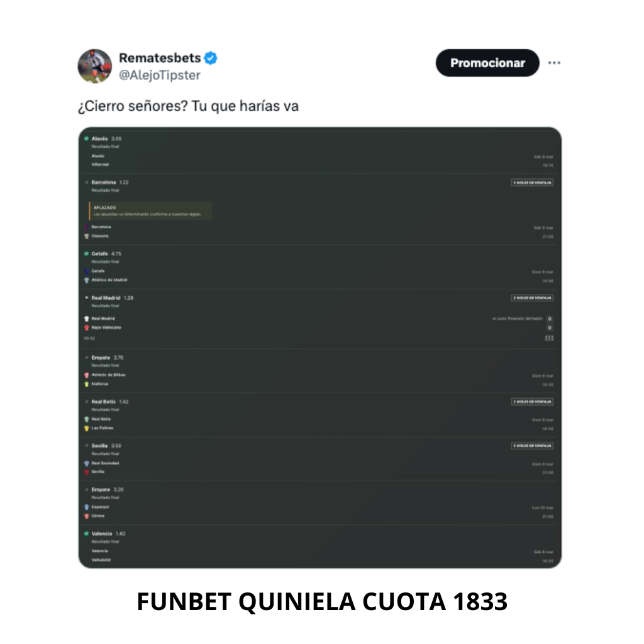Click the Rayo Vallecano red shirt icon
The height and width of the screenshot is (644, 644).
tap(87, 328)
